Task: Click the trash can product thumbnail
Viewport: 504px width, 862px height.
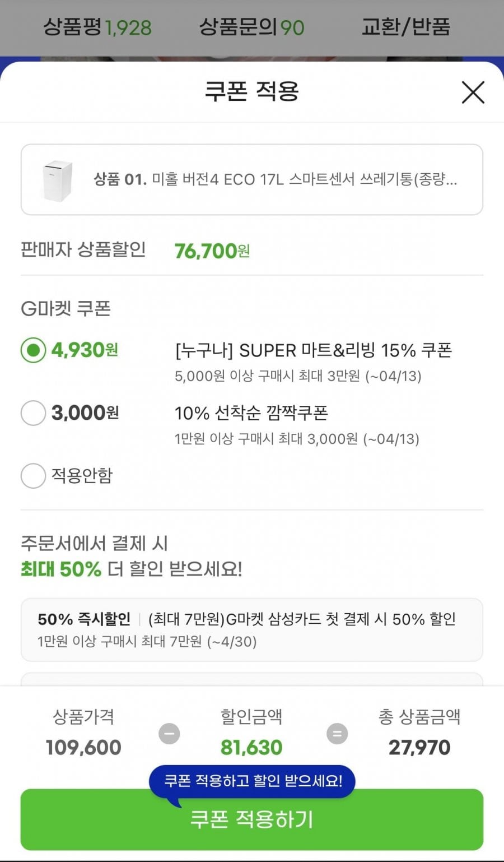Action: click(x=58, y=180)
